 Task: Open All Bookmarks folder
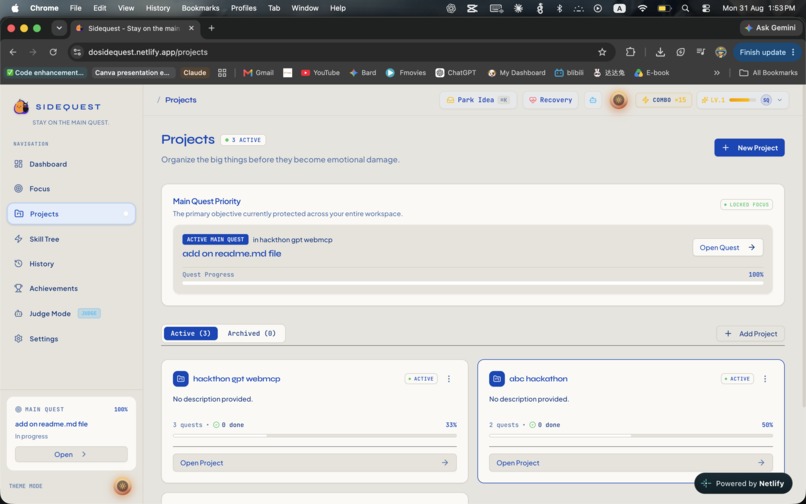pos(768,73)
